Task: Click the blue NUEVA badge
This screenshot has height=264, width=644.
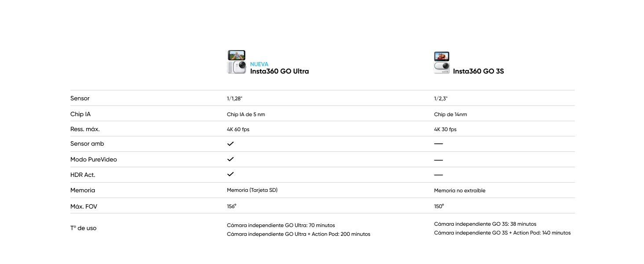Action: point(259,64)
